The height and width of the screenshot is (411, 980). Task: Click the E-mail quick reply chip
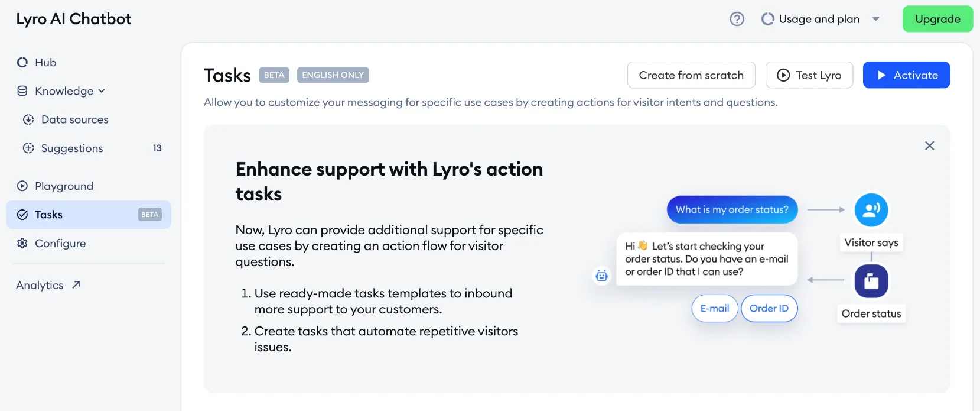tap(715, 308)
